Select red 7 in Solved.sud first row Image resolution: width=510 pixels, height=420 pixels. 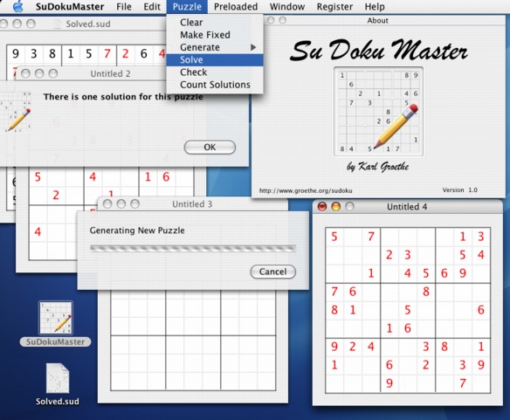pyautogui.click(x=107, y=53)
